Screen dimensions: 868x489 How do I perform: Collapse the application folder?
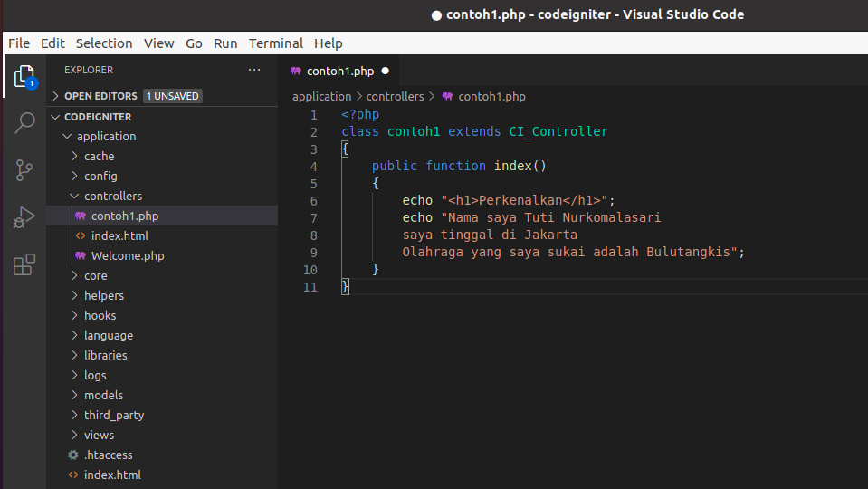tap(68, 136)
